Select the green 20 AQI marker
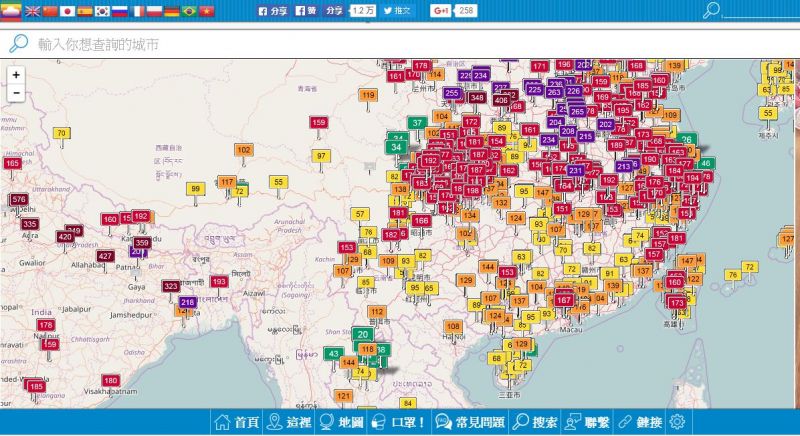 click(363, 335)
